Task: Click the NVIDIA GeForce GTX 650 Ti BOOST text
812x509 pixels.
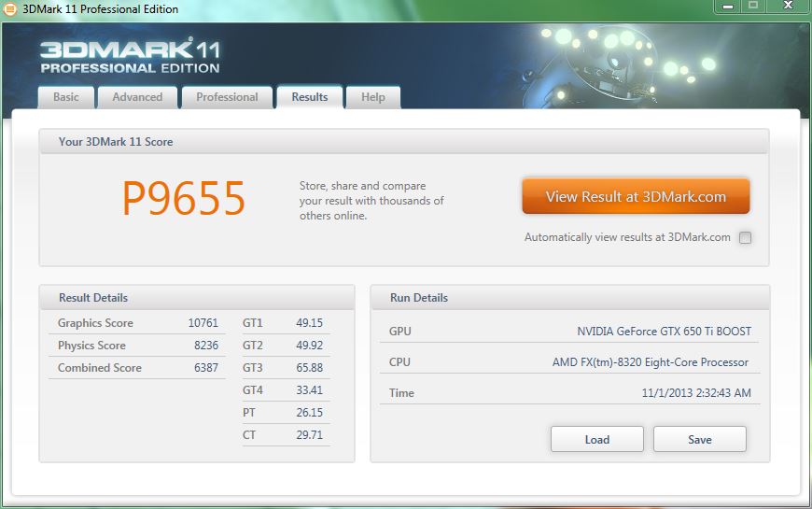Action: (664, 332)
